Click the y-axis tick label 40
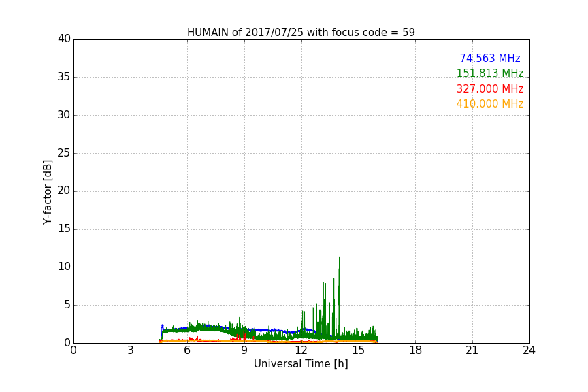This screenshot has width=588, height=392. [64, 39]
